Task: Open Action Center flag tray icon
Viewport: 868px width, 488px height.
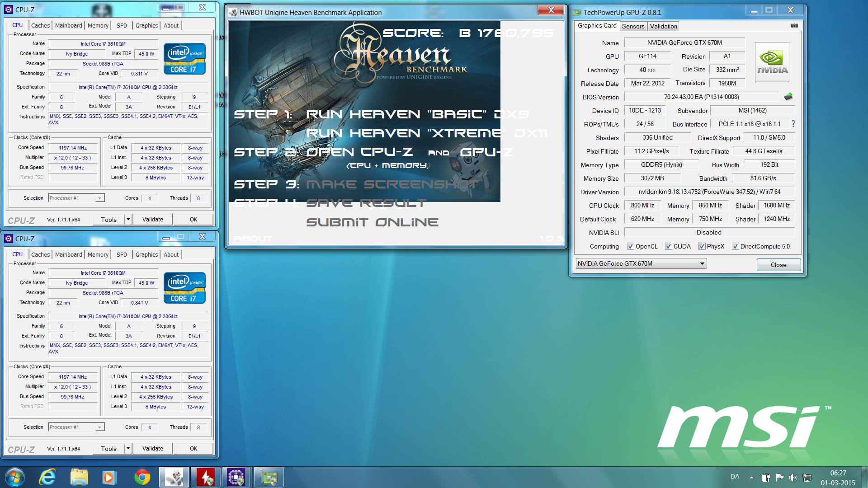Action: pos(780,477)
